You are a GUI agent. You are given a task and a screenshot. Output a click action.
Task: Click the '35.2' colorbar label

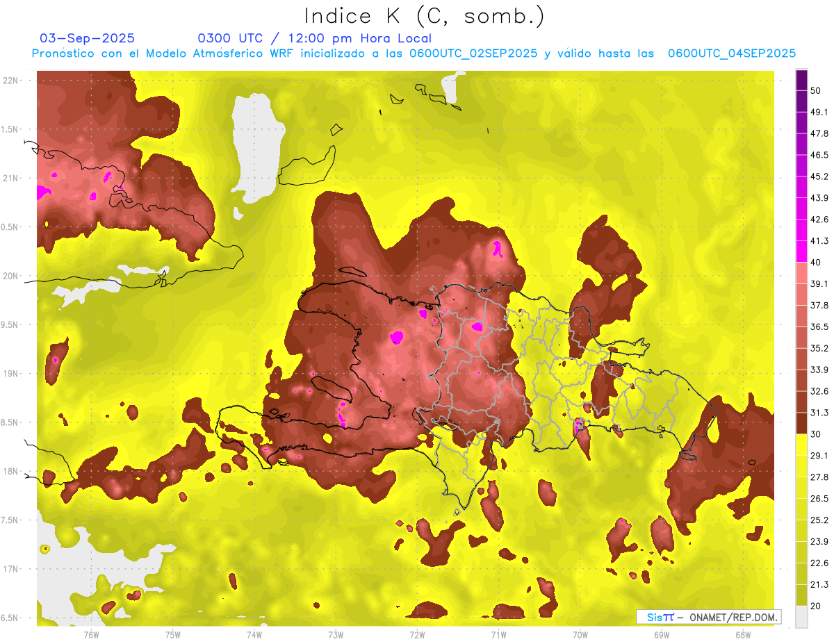819,348
